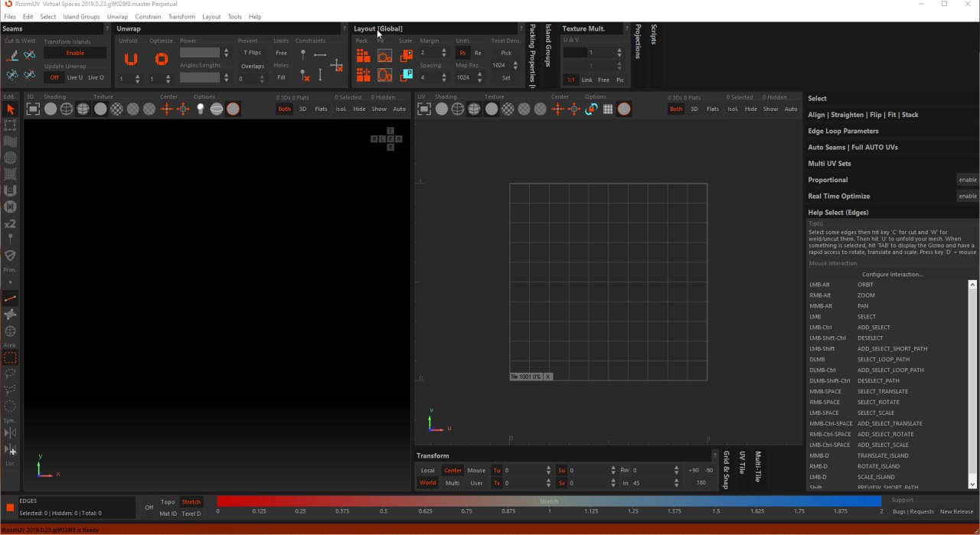The height and width of the screenshot is (535, 980).
Task: Click Mouse Interaction list scrollbar down arrow
Action: pyautogui.click(x=973, y=484)
